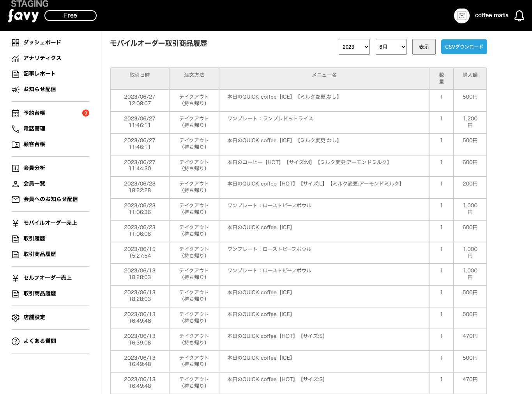The width and height of the screenshot is (532, 394).
Task: Open 予約台帳 in the sidebar
Action: pos(34,113)
